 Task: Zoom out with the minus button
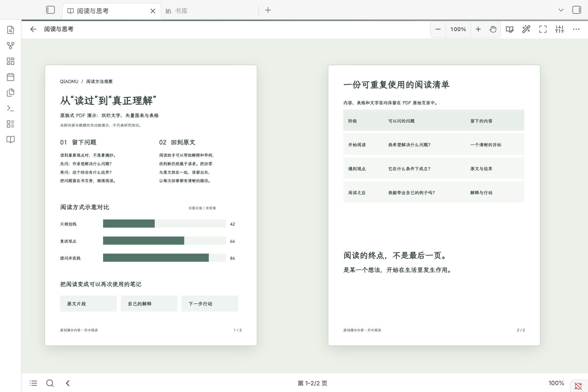[x=438, y=29]
